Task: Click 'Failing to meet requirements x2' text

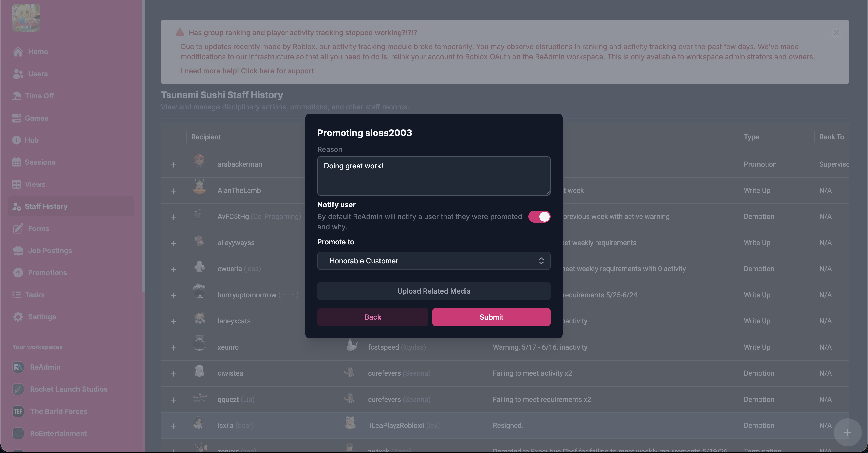Action: pos(541,400)
